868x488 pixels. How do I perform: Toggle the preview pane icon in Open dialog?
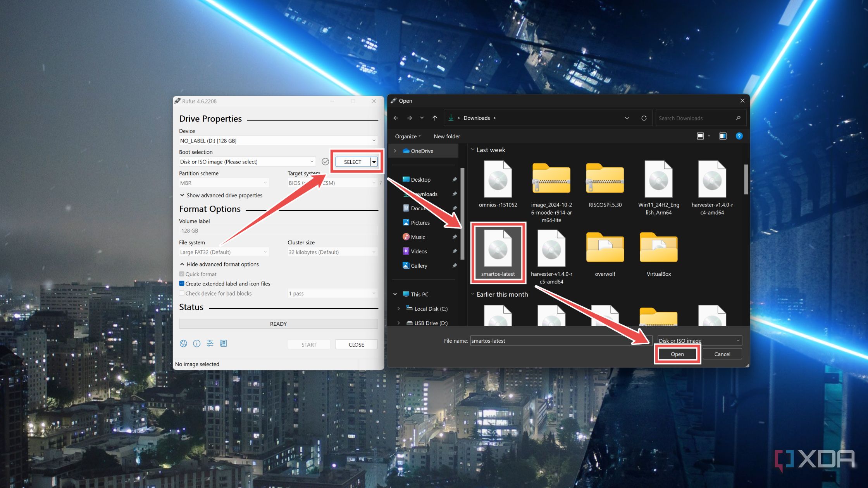(x=723, y=136)
